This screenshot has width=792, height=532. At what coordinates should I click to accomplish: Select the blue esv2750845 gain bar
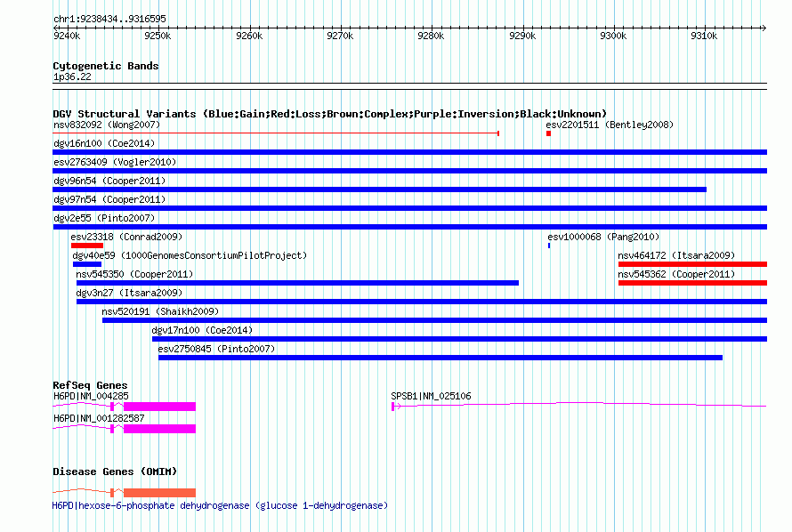(440, 358)
